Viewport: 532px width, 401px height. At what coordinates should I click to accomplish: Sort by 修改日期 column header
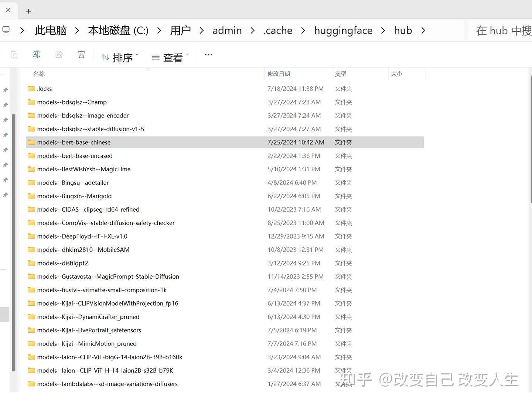coord(279,74)
